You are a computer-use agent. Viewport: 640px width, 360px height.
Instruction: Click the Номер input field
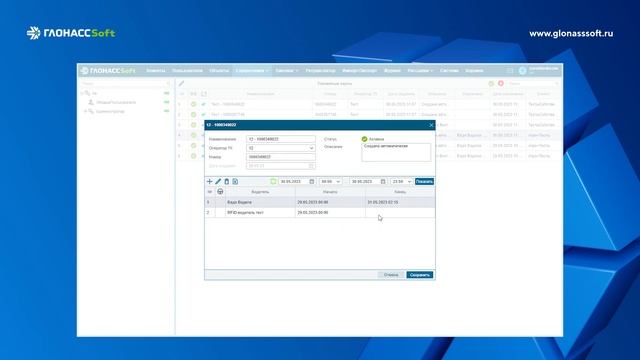[x=281, y=157]
